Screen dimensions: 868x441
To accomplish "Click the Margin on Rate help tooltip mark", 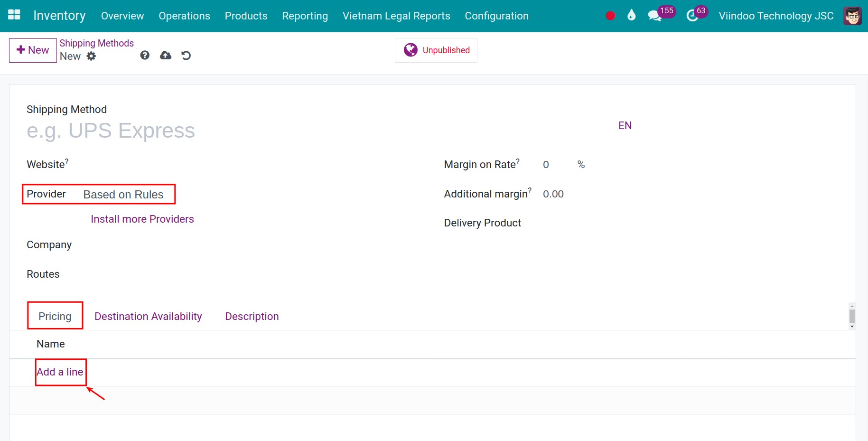I will point(518,161).
